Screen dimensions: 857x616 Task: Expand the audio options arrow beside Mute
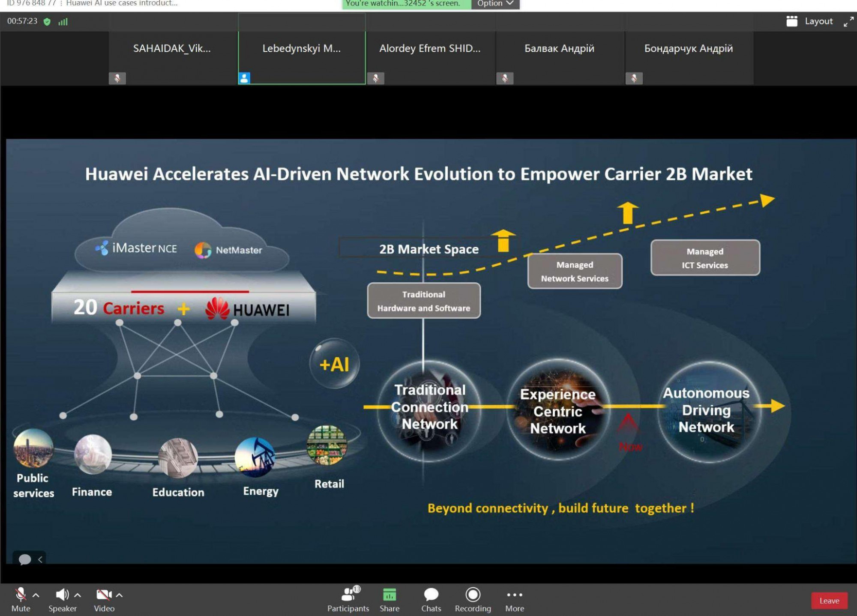[36, 595]
